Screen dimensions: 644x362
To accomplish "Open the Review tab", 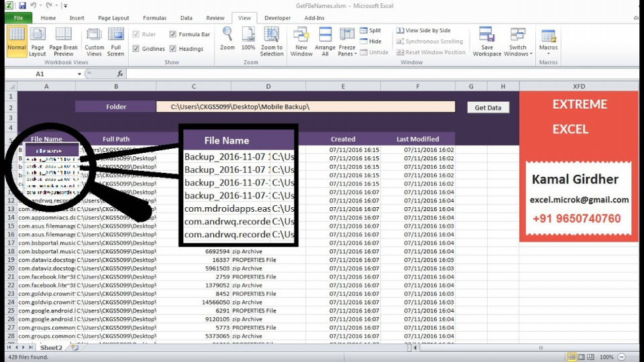I will pos(215,17).
